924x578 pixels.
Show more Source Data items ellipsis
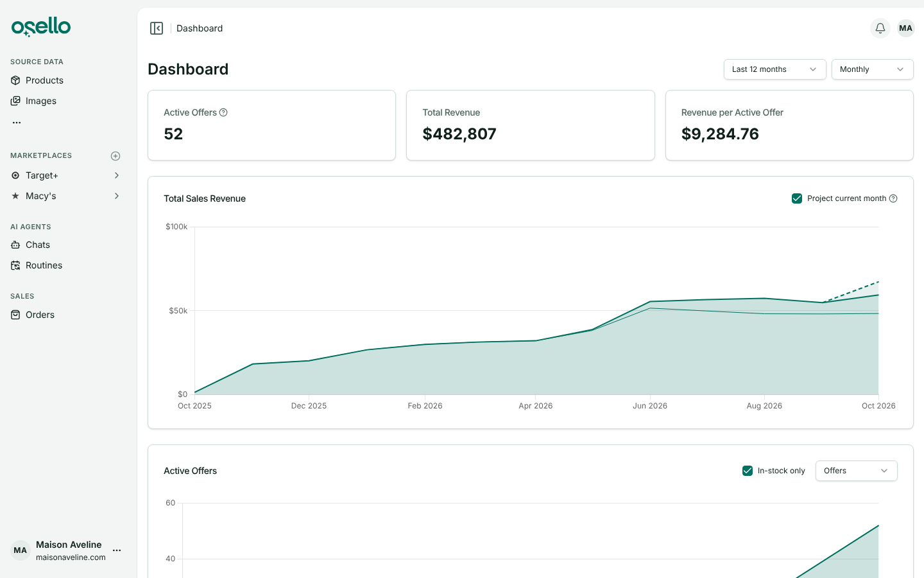(17, 122)
